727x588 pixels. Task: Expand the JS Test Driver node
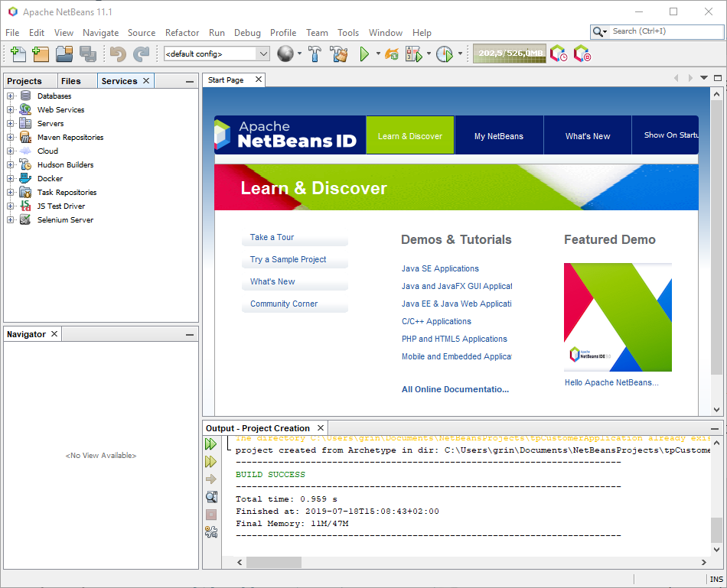tap(10, 206)
